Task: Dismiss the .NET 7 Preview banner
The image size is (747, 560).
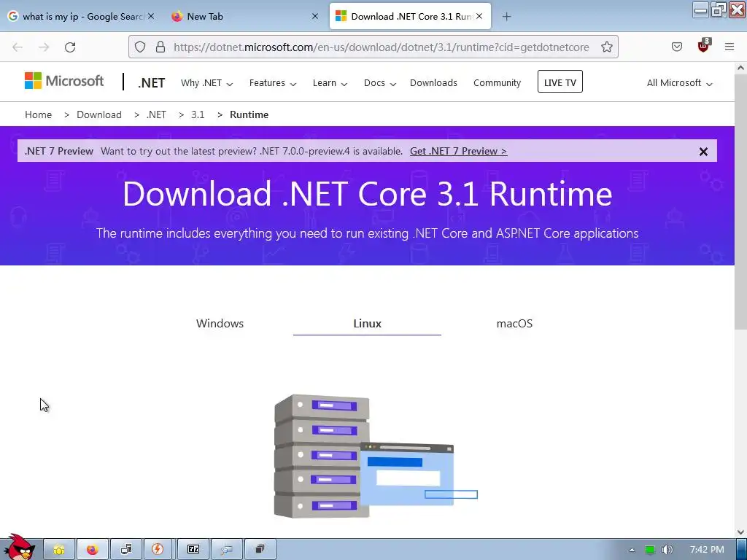Action: click(703, 152)
